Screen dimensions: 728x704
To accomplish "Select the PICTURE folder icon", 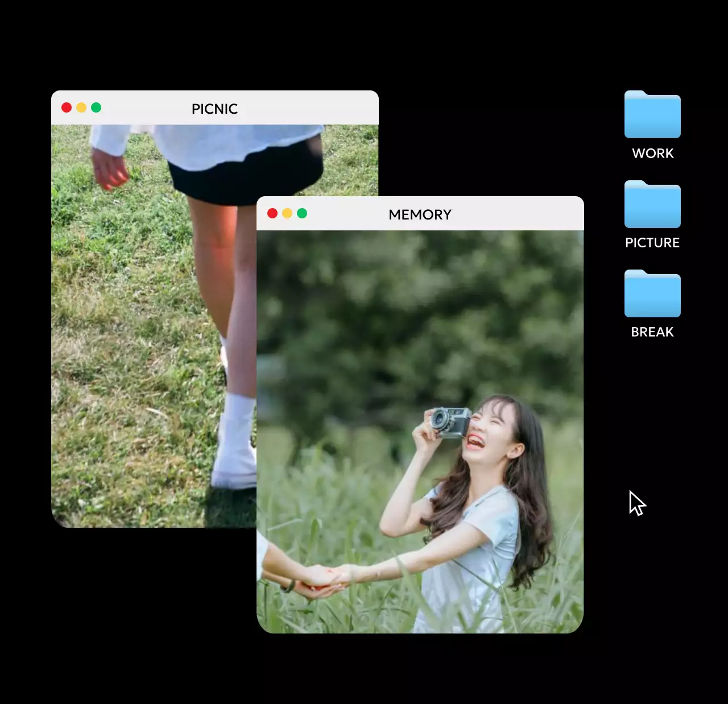I will click(652, 205).
